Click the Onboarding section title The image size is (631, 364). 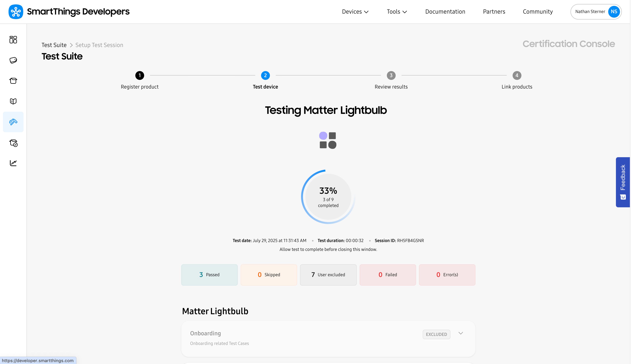click(205, 333)
